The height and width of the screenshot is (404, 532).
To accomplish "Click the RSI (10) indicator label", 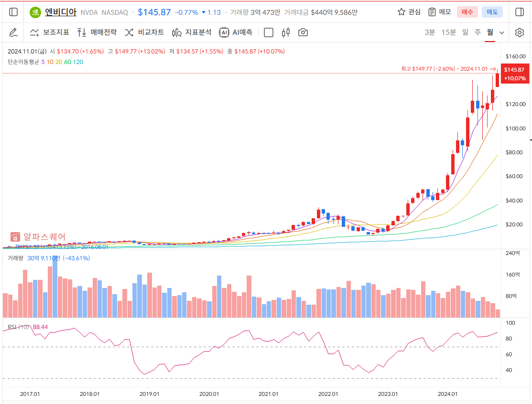I will 18,327.
